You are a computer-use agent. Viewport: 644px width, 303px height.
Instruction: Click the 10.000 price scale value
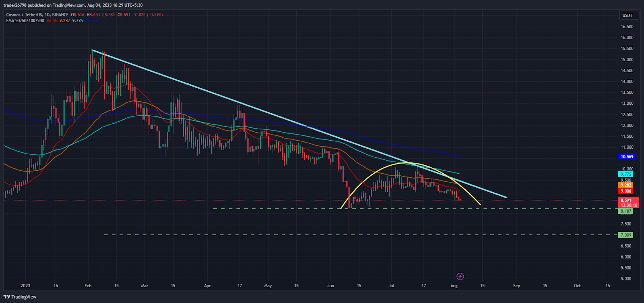pos(627,169)
